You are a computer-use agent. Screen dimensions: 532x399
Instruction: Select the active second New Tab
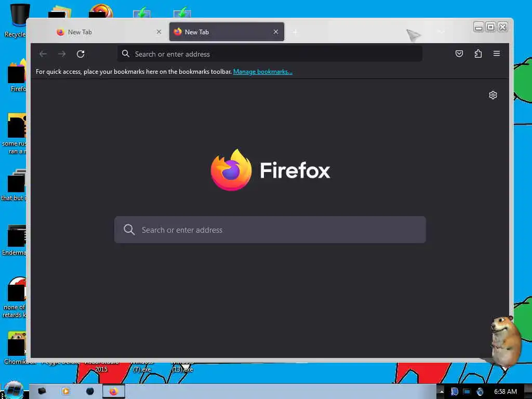(227, 32)
